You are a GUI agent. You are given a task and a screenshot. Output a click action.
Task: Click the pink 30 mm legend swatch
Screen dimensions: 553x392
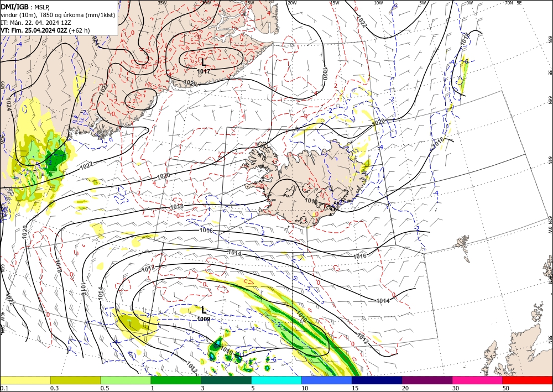point(478,380)
